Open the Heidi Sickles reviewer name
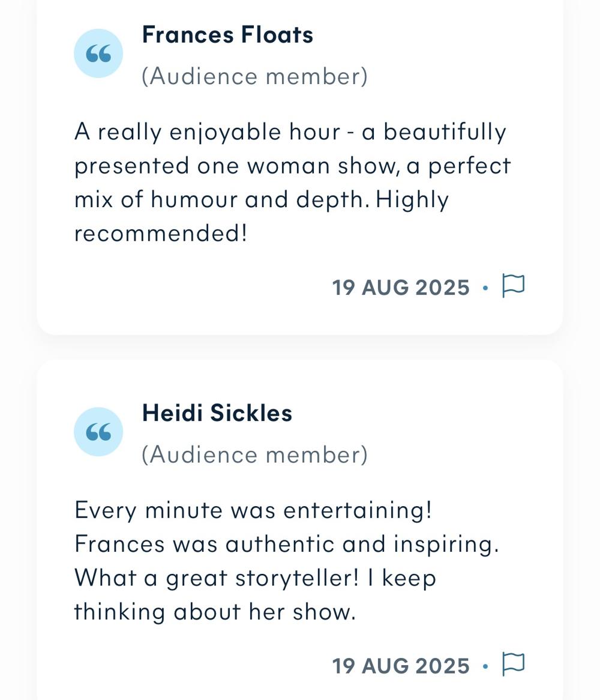Screen dimensions: 600x700 pyautogui.click(x=217, y=413)
